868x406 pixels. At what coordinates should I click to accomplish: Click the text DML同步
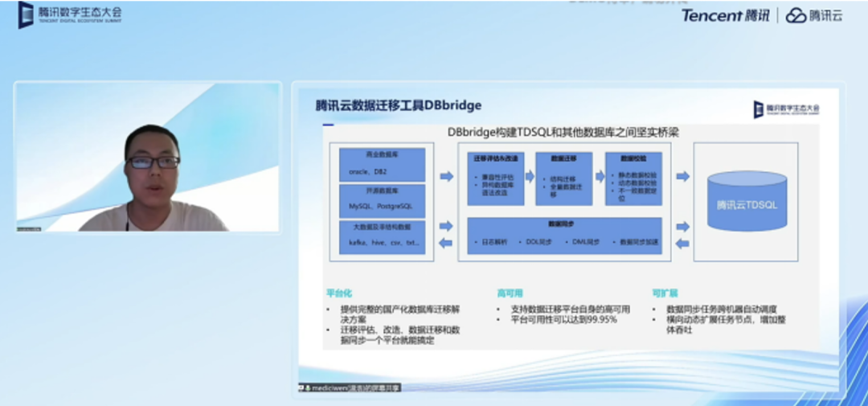(x=586, y=243)
